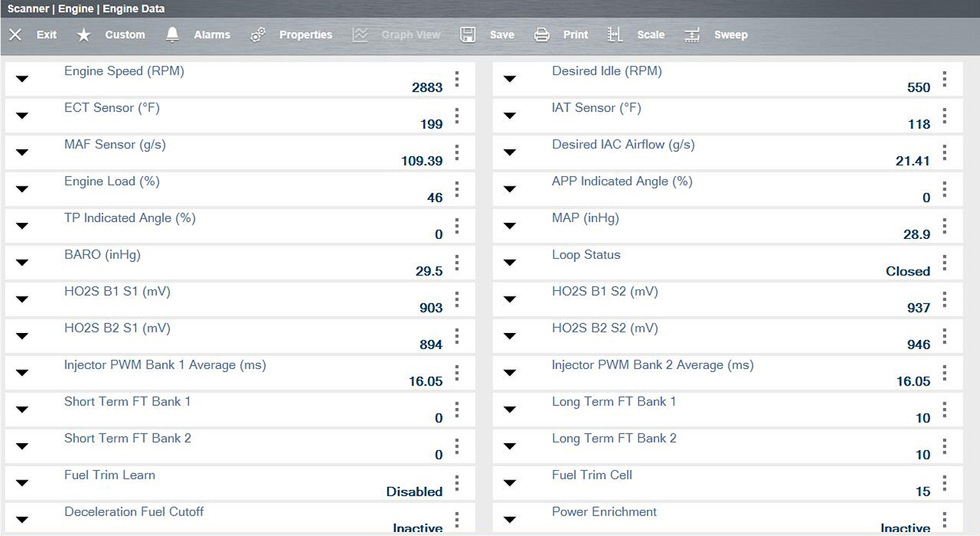The height and width of the screenshot is (536, 980).
Task: Click the Exit X icon
Action: pos(15,35)
